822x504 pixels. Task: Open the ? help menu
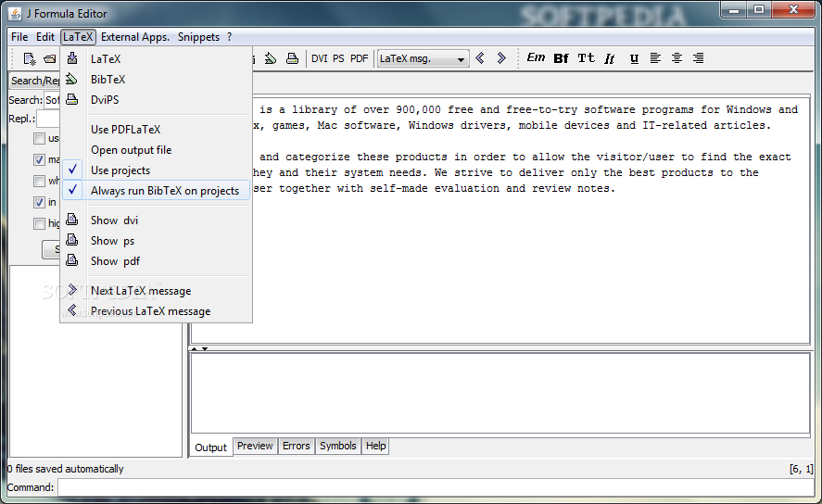tap(230, 37)
